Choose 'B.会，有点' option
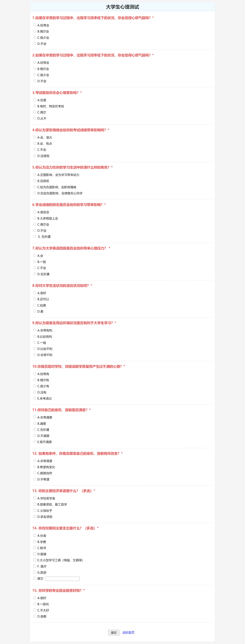 tap(35, 143)
